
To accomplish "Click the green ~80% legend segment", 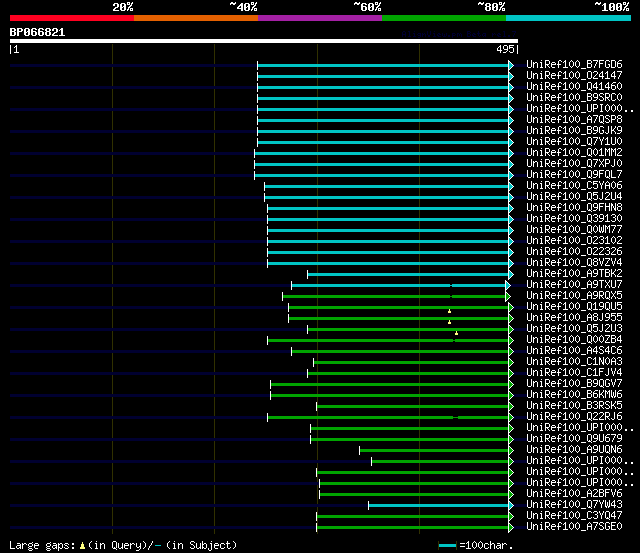I will [444, 18].
